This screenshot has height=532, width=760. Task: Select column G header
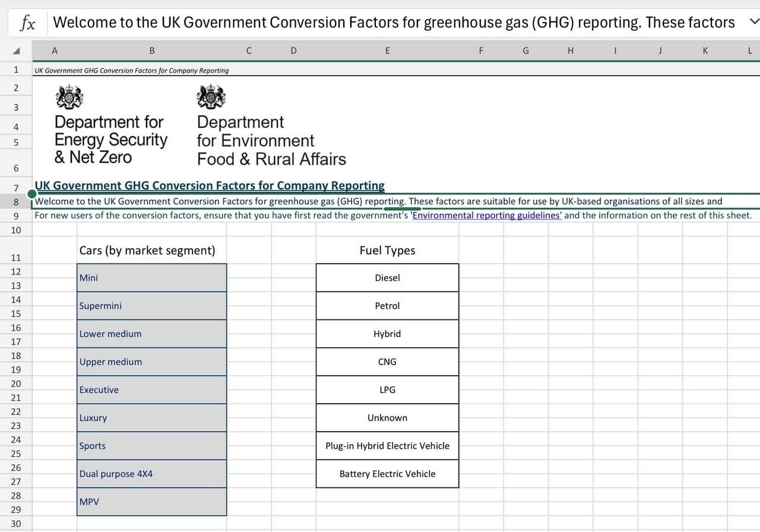pos(526,50)
